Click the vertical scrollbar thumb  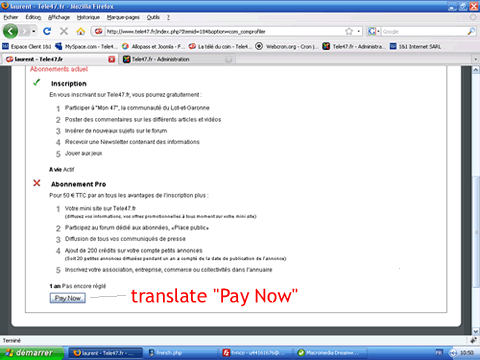coord(476,232)
